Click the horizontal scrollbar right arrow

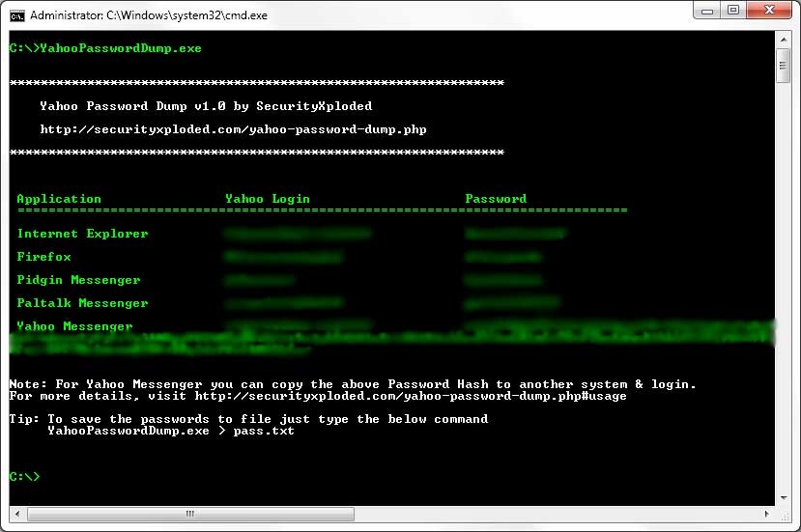[x=767, y=514]
